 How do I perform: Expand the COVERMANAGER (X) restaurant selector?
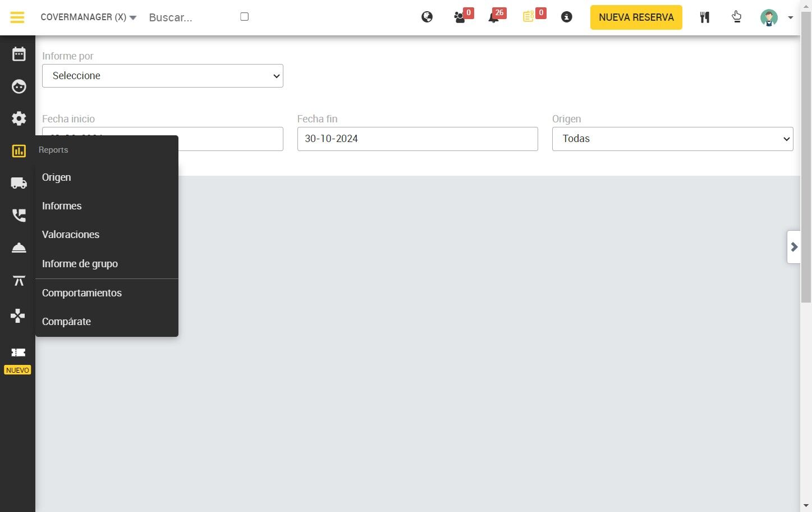pos(89,17)
